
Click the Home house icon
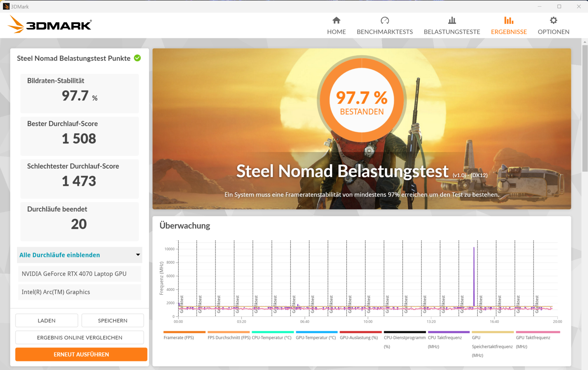(336, 20)
